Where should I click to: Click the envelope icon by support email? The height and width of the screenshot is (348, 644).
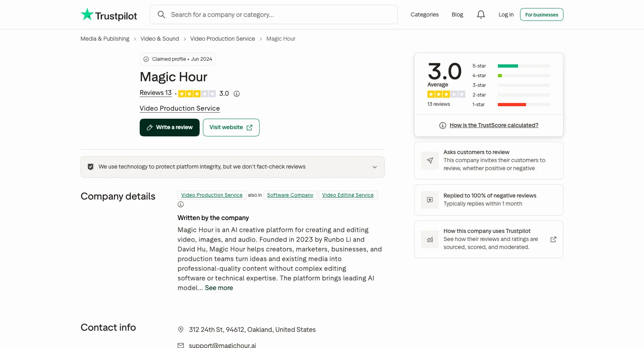coord(181,345)
